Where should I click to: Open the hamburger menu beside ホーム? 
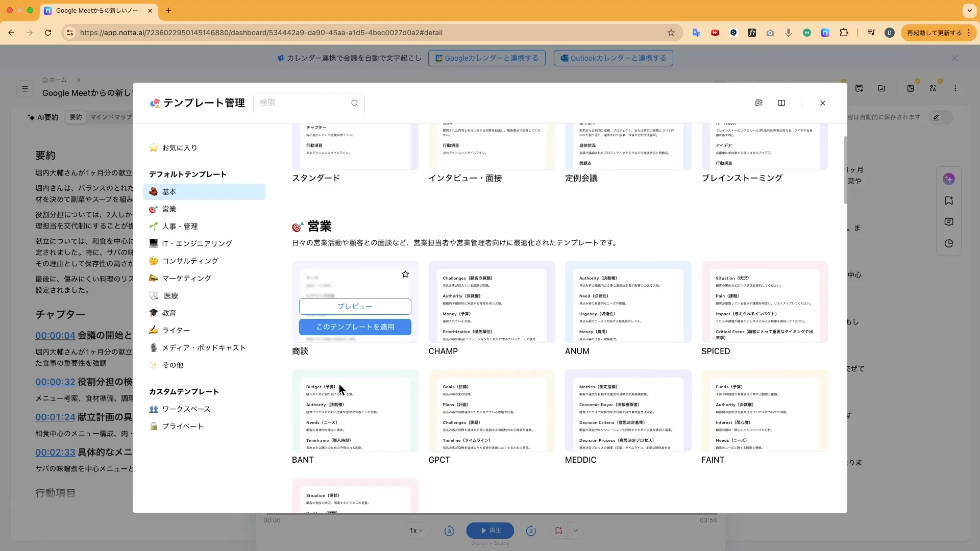[25, 88]
